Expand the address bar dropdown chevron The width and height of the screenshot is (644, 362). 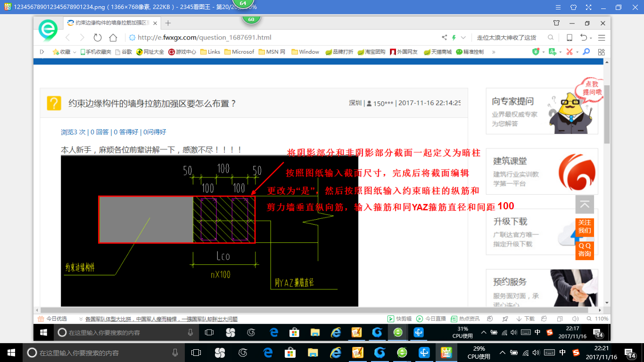pyautogui.click(x=463, y=38)
